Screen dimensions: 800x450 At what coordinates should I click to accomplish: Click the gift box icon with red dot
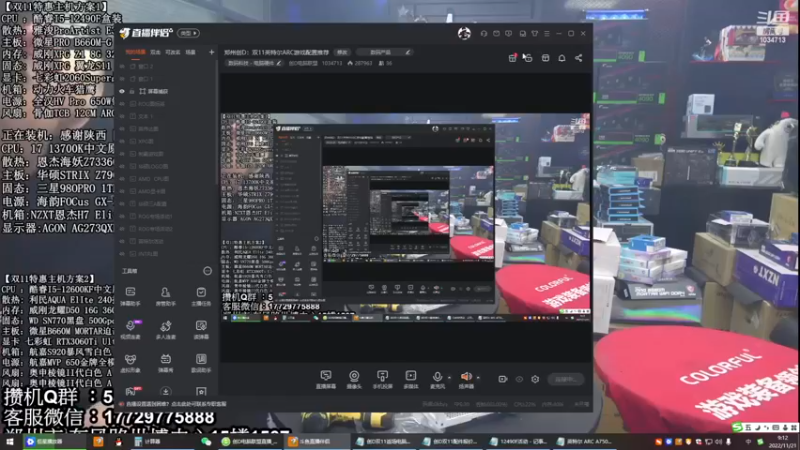coord(512,58)
